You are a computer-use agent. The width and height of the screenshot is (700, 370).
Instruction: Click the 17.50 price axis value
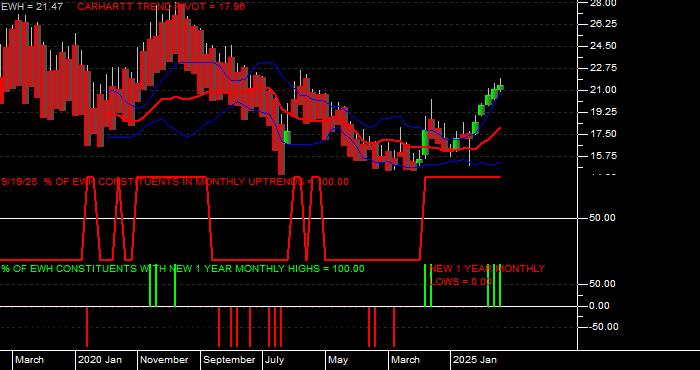604,134
